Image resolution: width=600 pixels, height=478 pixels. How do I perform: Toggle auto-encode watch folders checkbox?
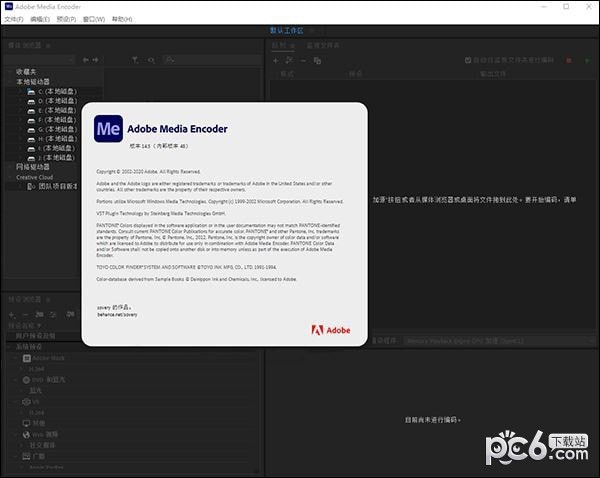click(468, 60)
